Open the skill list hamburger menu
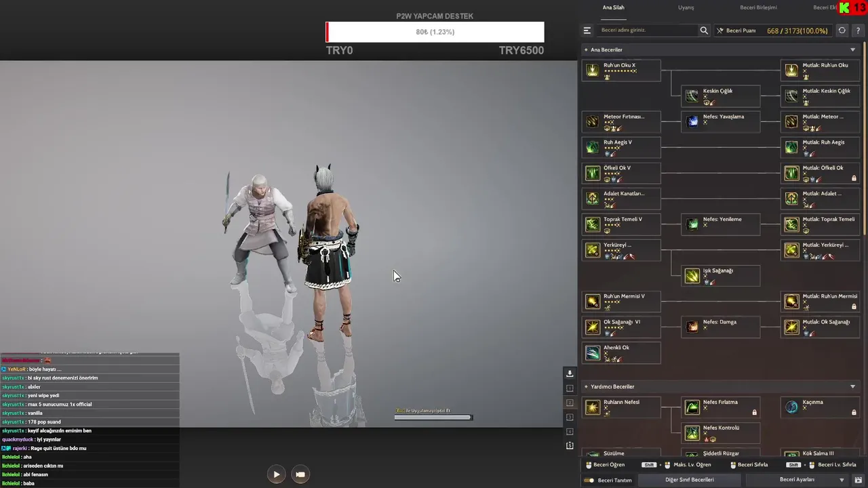Image resolution: width=868 pixels, height=488 pixels. tap(587, 30)
